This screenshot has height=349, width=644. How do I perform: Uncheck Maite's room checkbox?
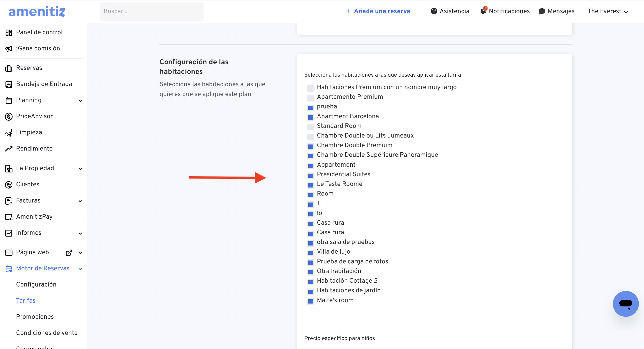point(310,301)
